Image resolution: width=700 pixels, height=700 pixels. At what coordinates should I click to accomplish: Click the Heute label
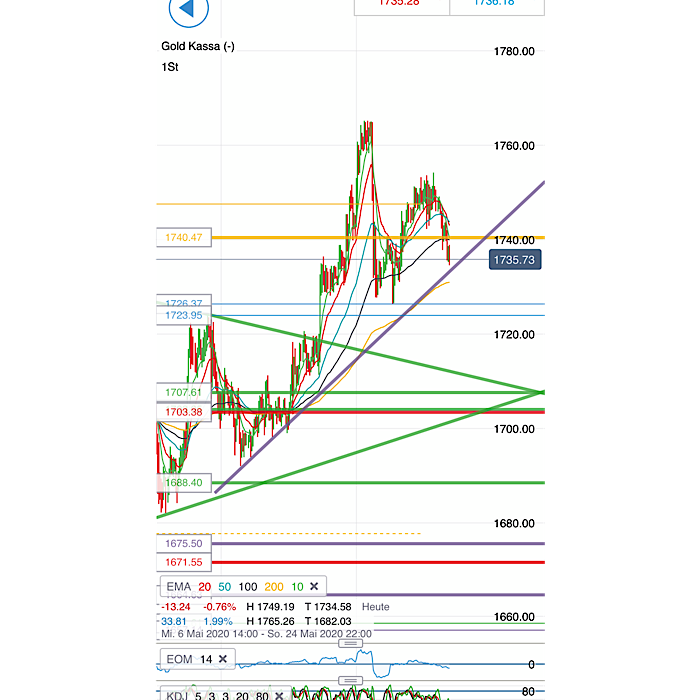tap(375, 607)
